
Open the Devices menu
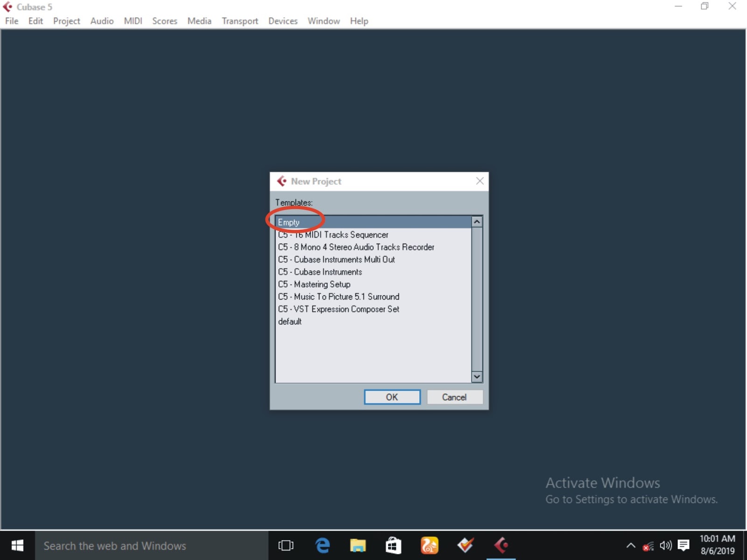point(283,21)
